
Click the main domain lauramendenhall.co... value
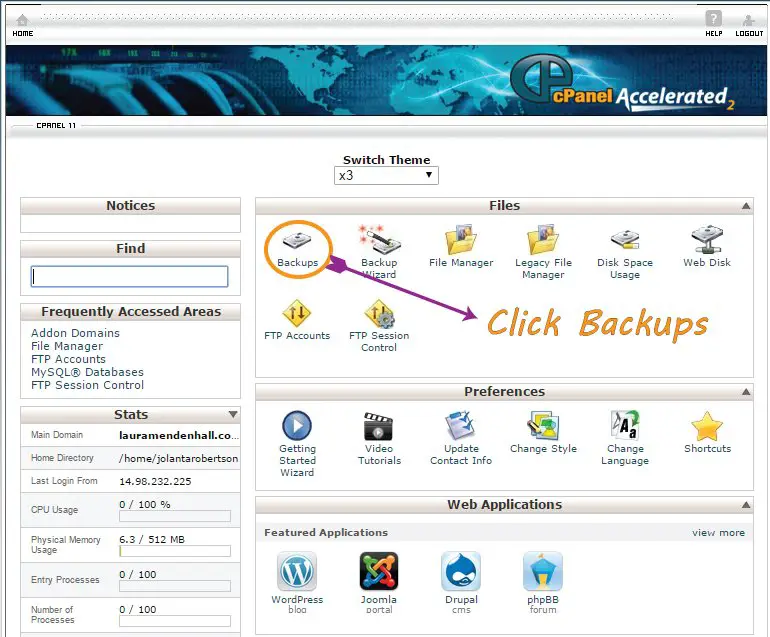(x=179, y=435)
